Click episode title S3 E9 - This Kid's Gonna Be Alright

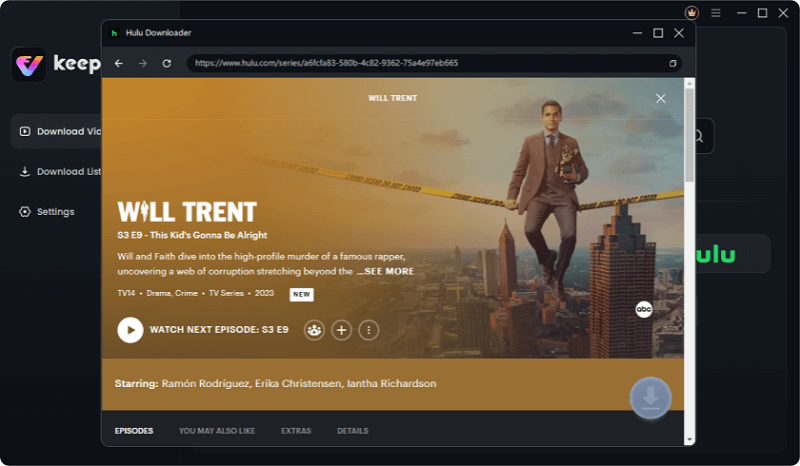tap(192, 235)
